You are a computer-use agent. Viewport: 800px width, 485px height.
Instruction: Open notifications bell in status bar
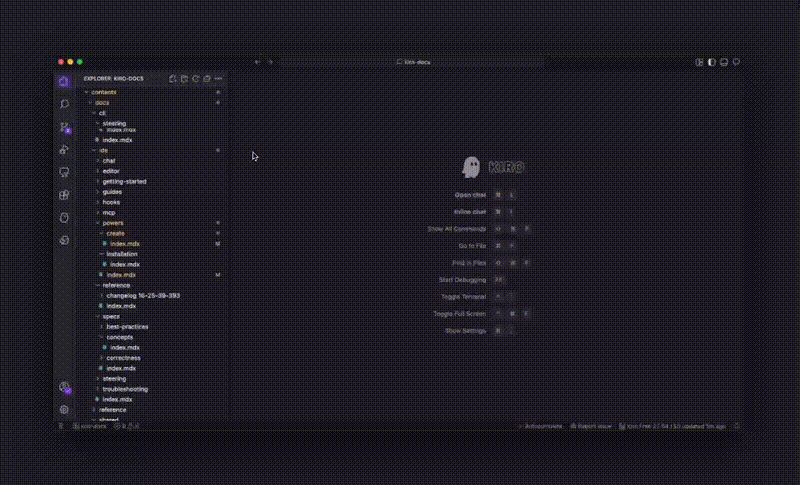tap(737, 426)
